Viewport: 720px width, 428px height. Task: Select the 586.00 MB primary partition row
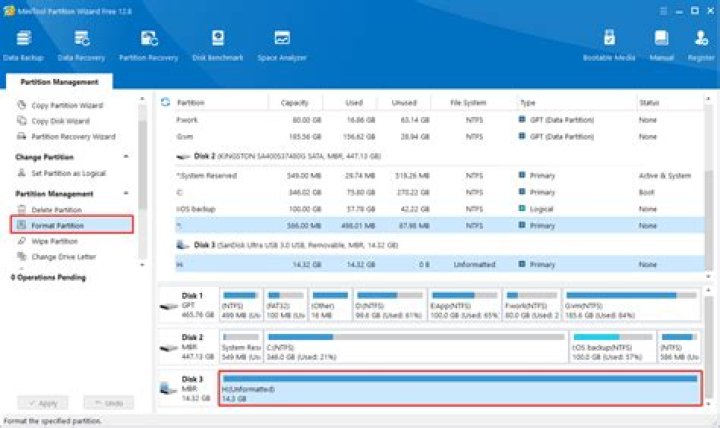[x=439, y=225]
